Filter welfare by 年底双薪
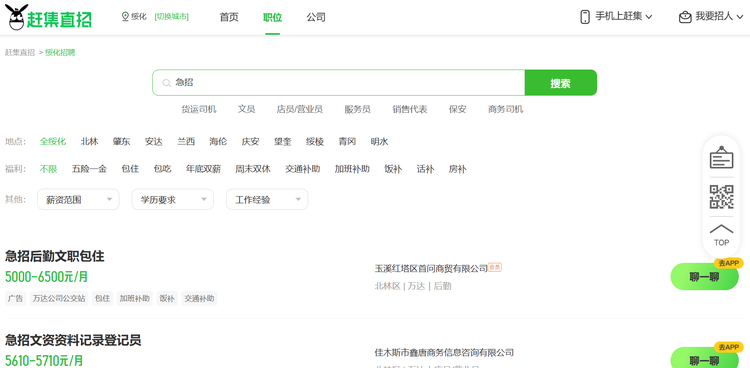The width and height of the screenshot is (750, 368). click(203, 169)
